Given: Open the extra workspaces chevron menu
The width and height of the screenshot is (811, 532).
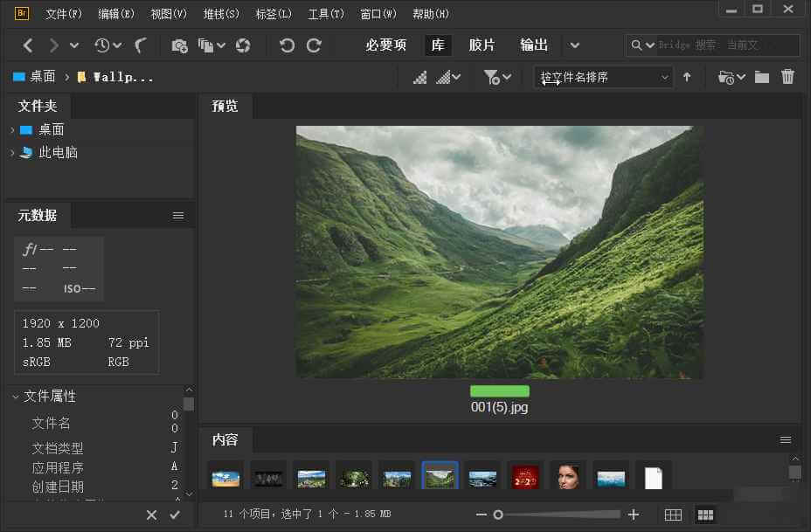Looking at the screenshot, I should (x=575, y=45).
